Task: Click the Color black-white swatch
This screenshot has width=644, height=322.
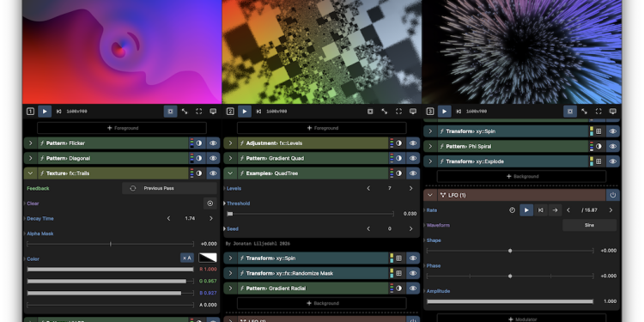Action: pos(208,258)
